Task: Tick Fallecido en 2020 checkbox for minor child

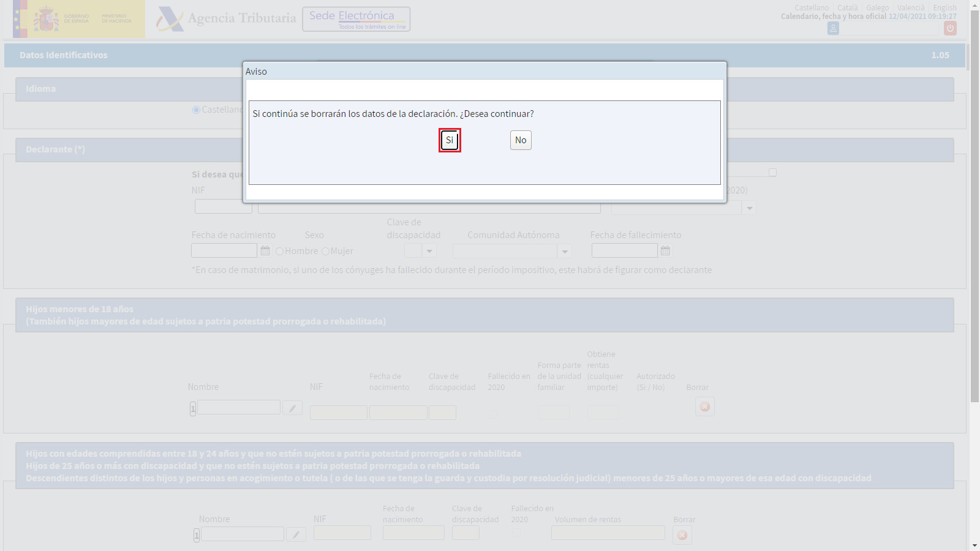Action: [x=493, y=413]
